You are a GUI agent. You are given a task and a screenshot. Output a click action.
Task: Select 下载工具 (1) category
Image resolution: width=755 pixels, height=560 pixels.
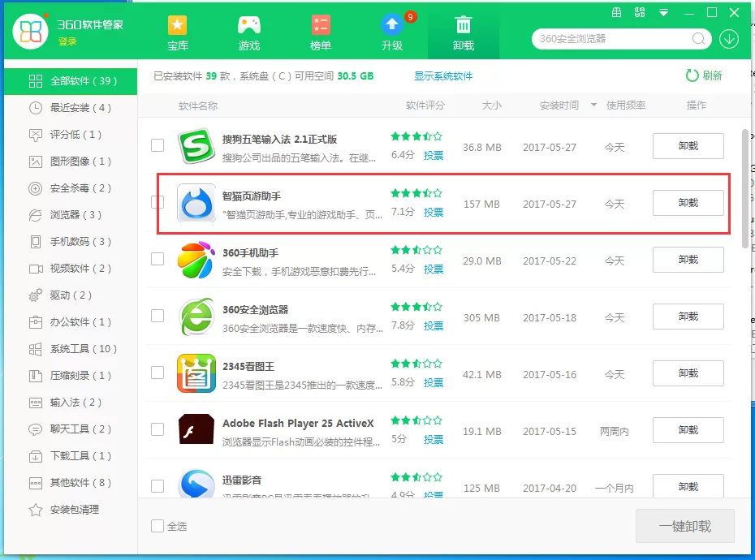71,456
